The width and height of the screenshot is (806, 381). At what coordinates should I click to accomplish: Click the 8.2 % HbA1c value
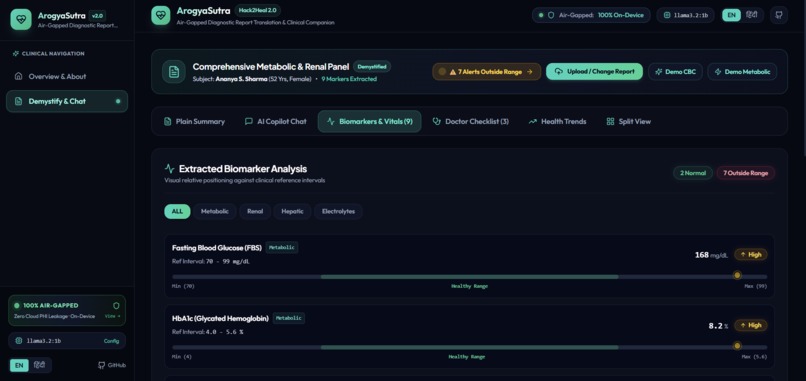[x=718, y=326]
